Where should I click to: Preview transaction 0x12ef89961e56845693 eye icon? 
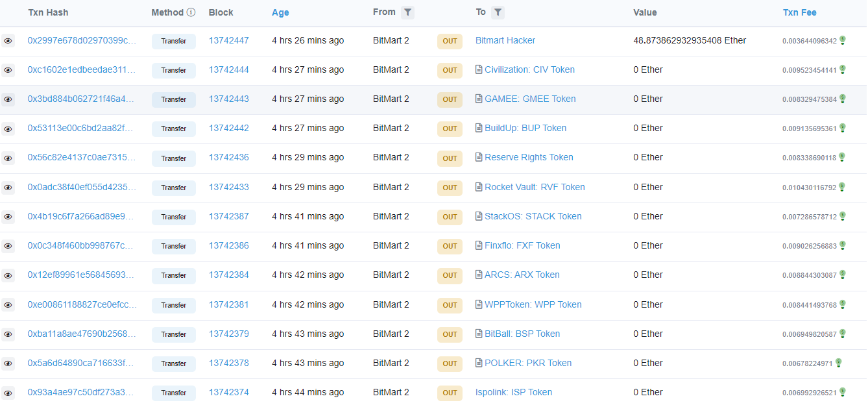pyautogui.click(x=8, y=275)
